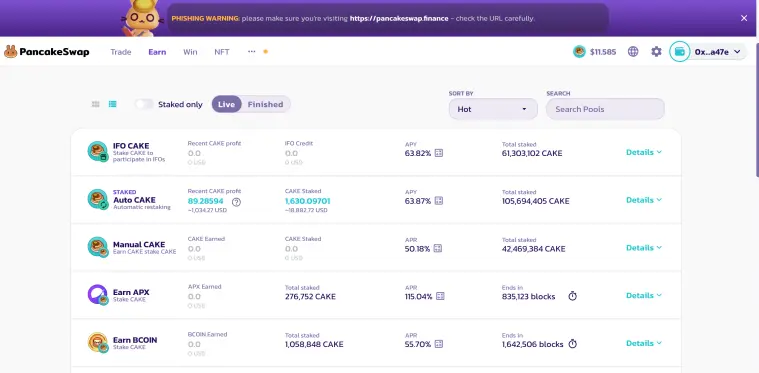Click the IFO CAKE pool title

pos(131,146)
